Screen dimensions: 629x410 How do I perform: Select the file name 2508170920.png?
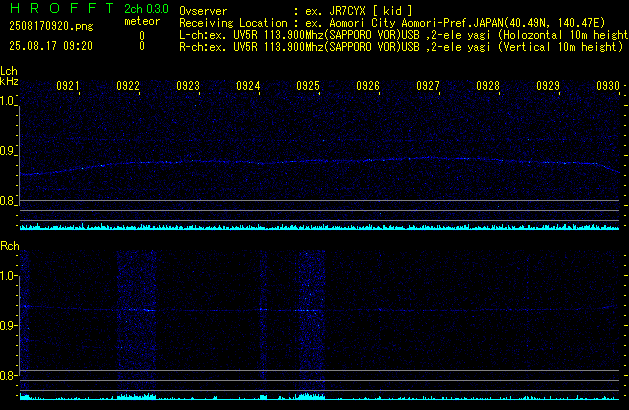pos(51,26)
